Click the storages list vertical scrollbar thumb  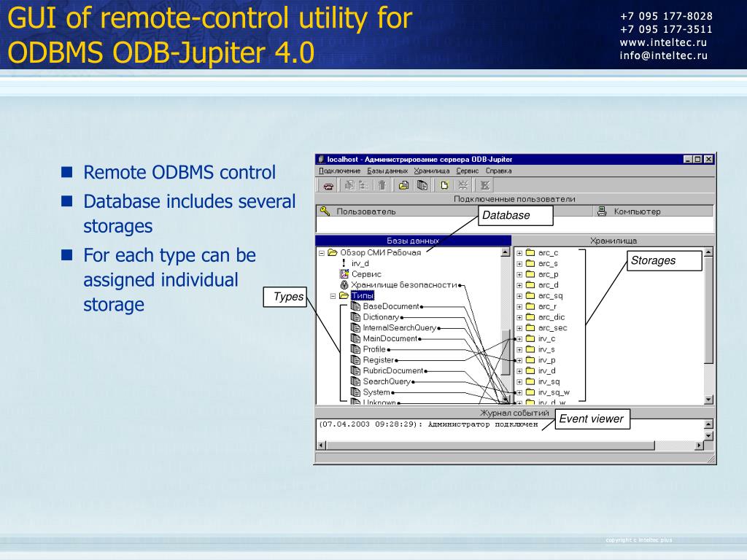pos(708,311)
